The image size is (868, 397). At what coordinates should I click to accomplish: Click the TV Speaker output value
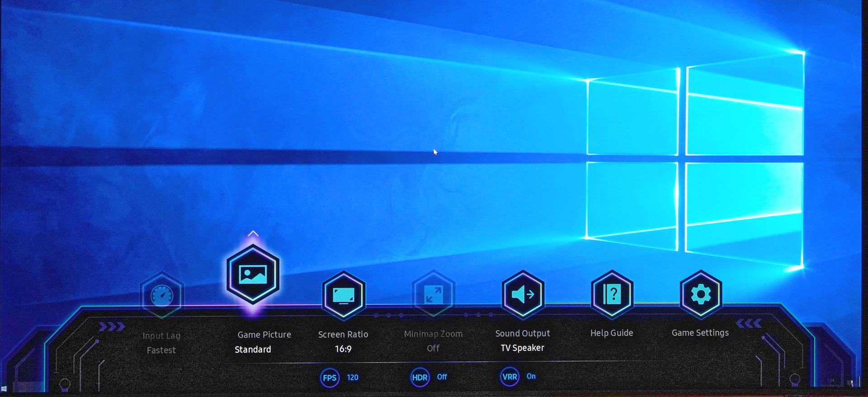(x=522, y=348)
